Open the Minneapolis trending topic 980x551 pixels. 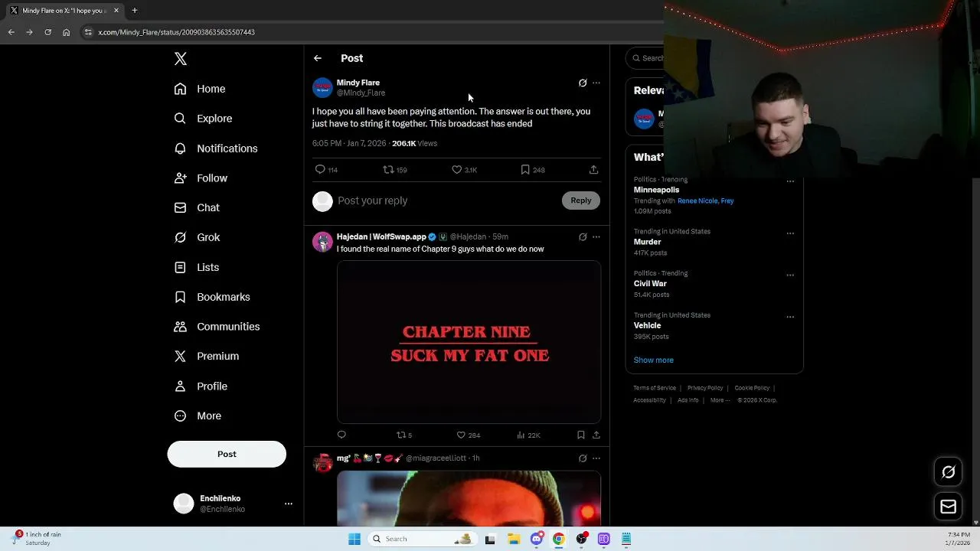click(x=656, y=190)
